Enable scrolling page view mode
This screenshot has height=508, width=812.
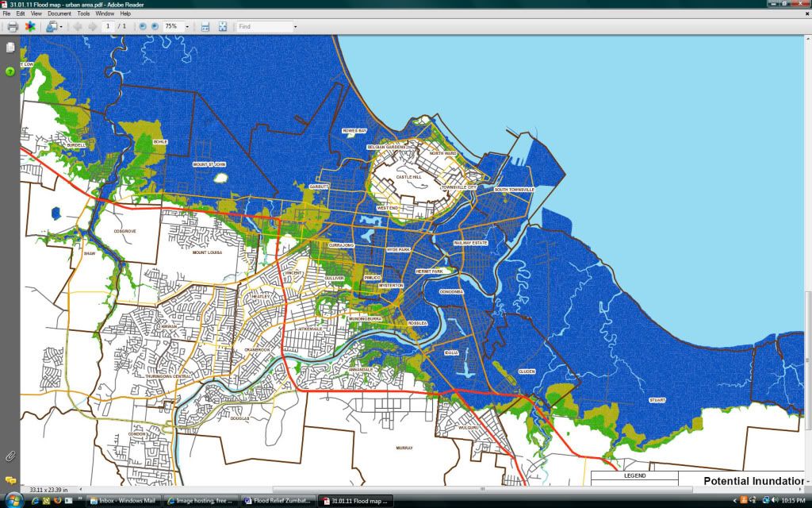coord(205,26)
